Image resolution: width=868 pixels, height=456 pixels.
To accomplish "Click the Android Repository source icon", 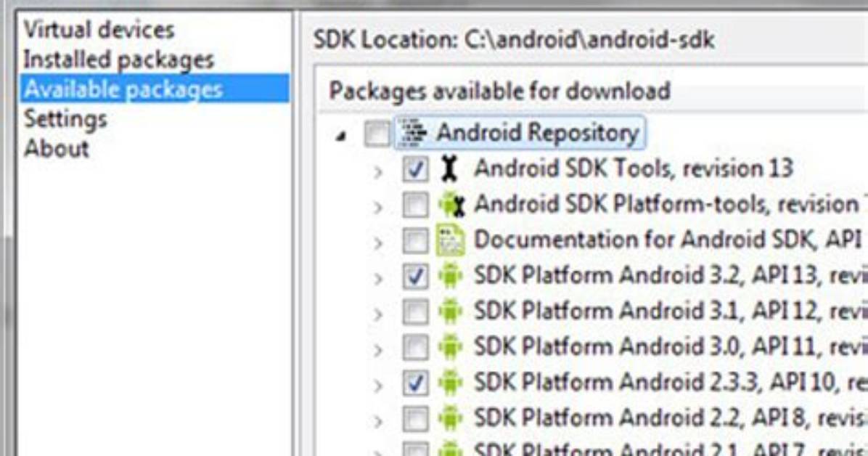I will (x=414, y=133).
